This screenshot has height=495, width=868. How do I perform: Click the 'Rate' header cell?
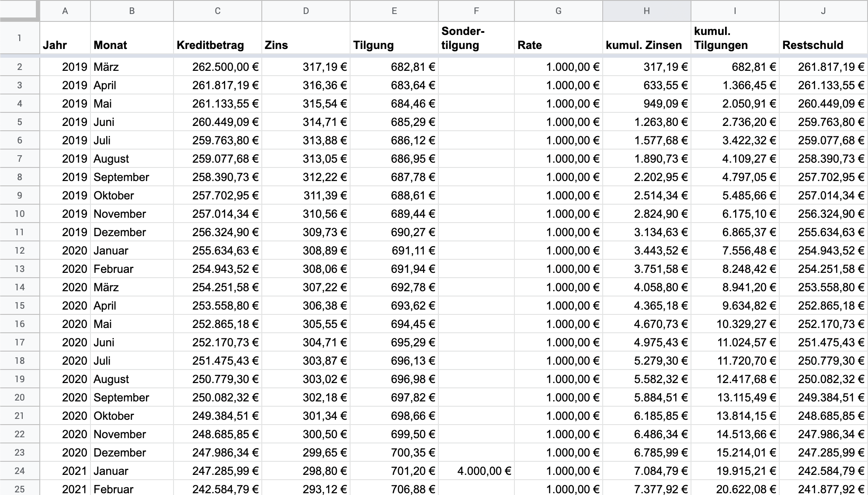tap(559, 38)
